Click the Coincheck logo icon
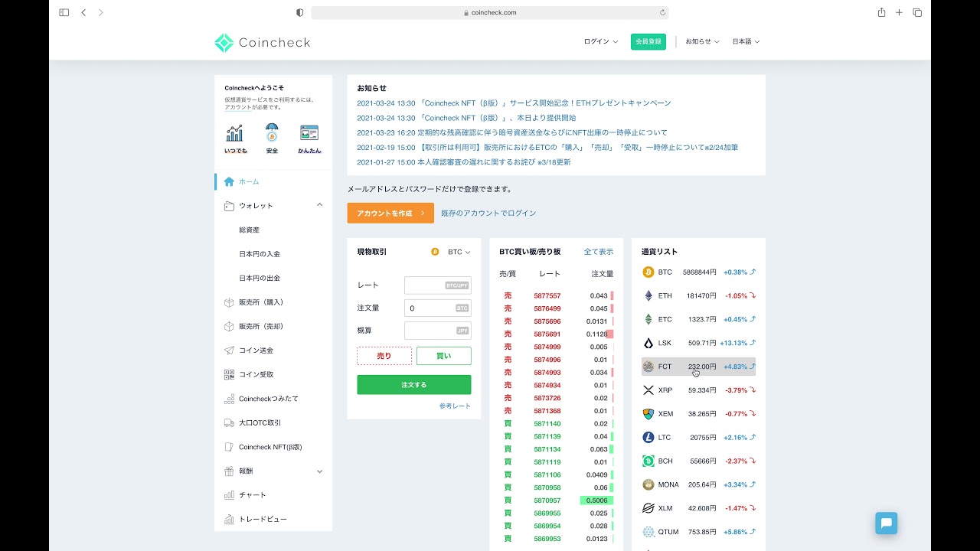Viewport: 980px width, 551px height. [x=224, y=43]
